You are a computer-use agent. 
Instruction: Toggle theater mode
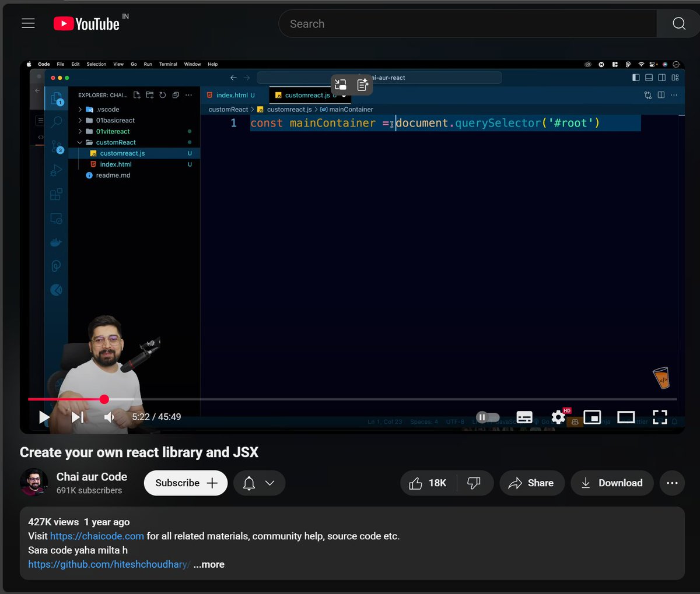click(x=626, y=417)
